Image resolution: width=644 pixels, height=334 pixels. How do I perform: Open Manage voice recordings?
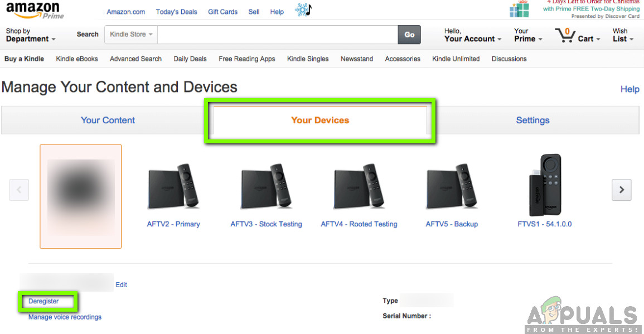point(64,317)
